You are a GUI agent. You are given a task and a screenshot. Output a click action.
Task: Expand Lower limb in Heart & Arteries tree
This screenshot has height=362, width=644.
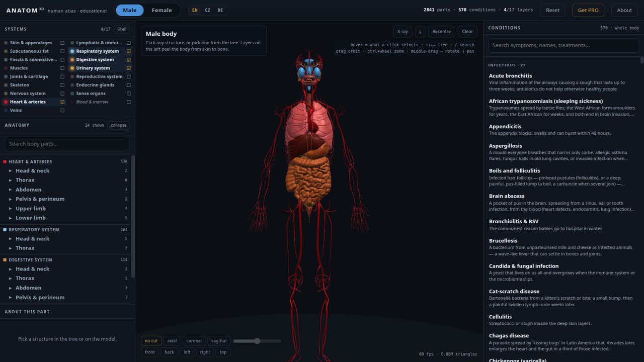pos(11,218)
